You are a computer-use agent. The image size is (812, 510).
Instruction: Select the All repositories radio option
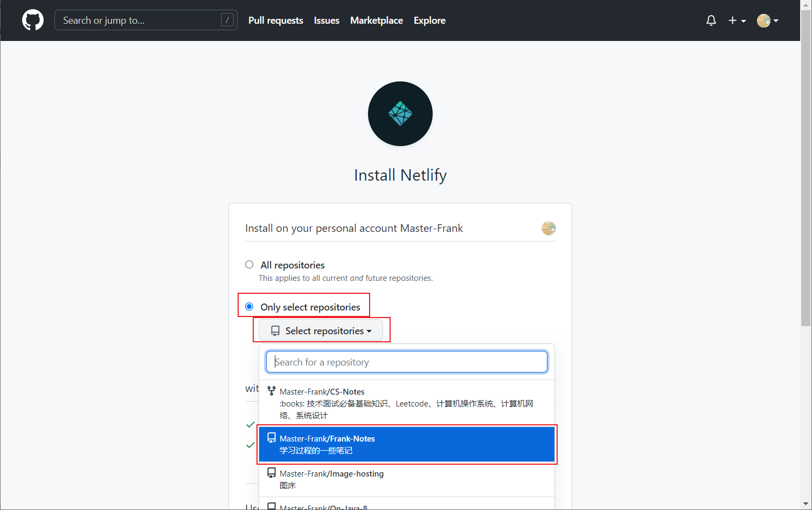click(249, 265)
